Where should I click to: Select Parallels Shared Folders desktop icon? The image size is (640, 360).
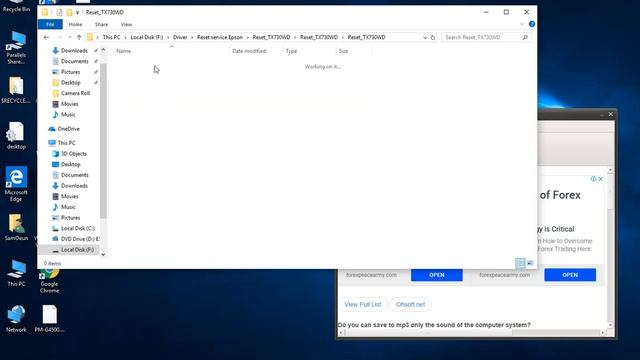coord(16,47)
